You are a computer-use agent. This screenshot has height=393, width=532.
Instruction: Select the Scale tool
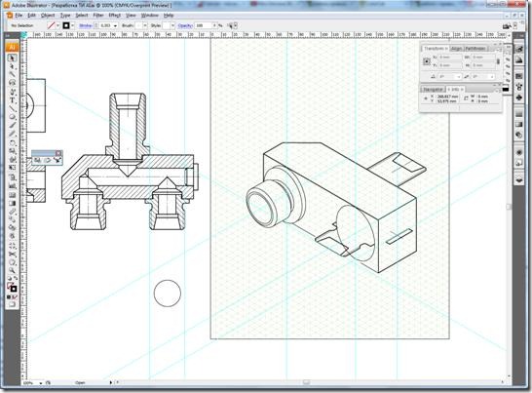coord(13,151)
